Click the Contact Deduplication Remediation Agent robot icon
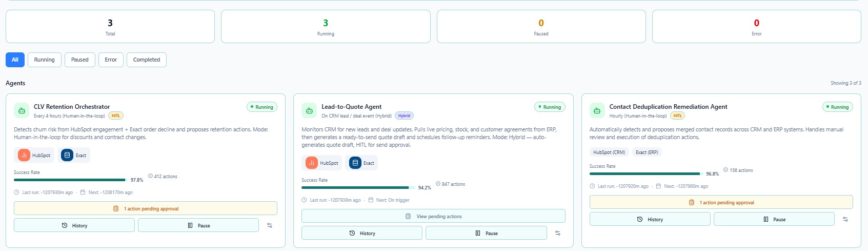868x251 pixels. point(597,110)
